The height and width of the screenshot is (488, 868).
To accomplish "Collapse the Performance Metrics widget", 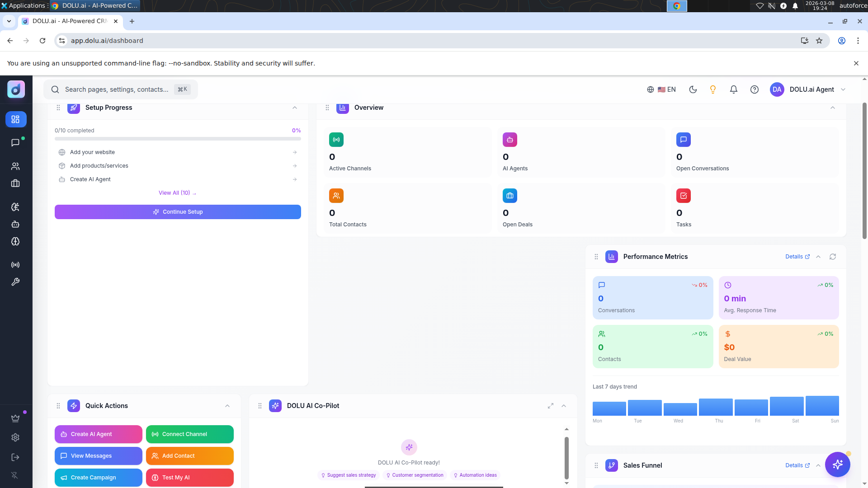I will tap(818, 257).
